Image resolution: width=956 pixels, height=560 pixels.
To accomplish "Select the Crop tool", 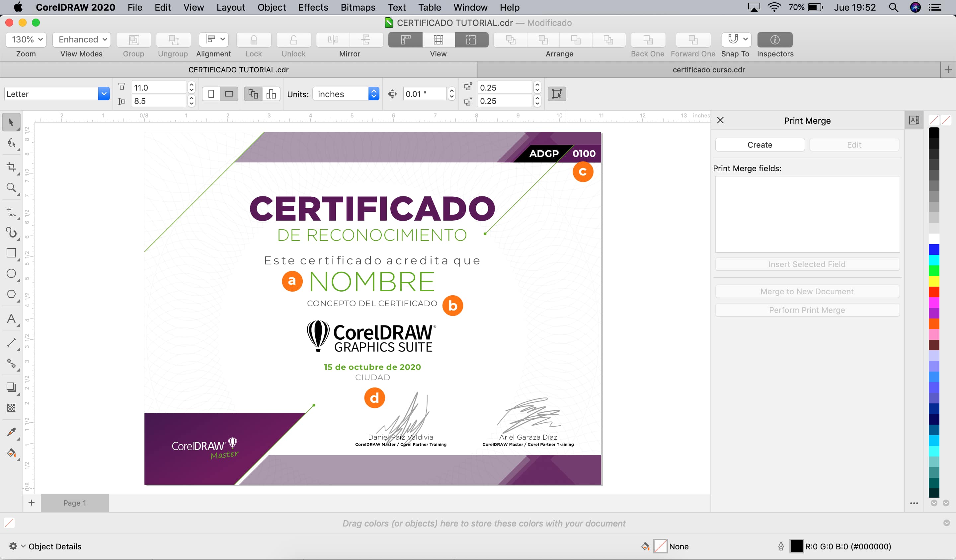I will [11, 167].
